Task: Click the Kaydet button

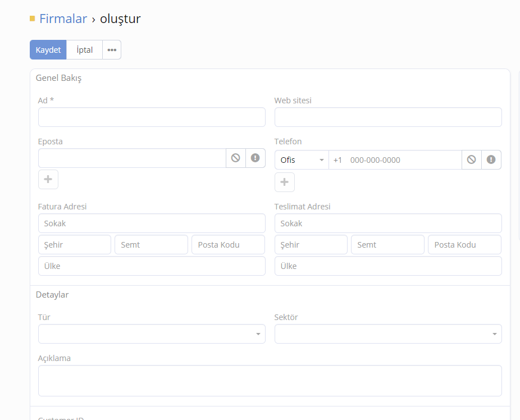Action: coord(48,50)
